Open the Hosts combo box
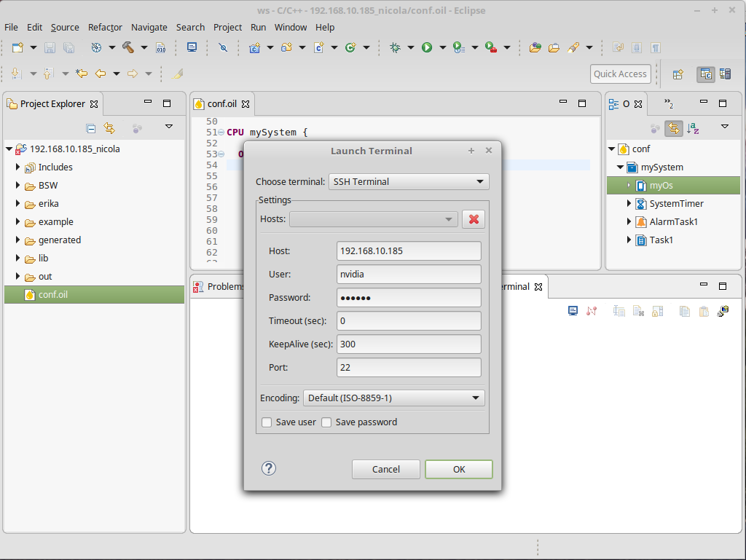Image resolution: width=746 pixels, height=560 pixels. point(374,219)
